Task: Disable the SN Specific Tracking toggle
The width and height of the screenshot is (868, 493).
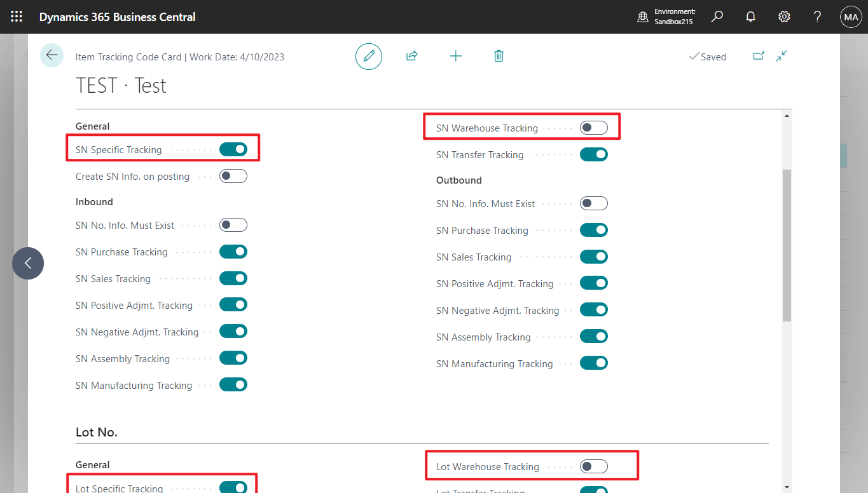Action: tap(233, 149)
